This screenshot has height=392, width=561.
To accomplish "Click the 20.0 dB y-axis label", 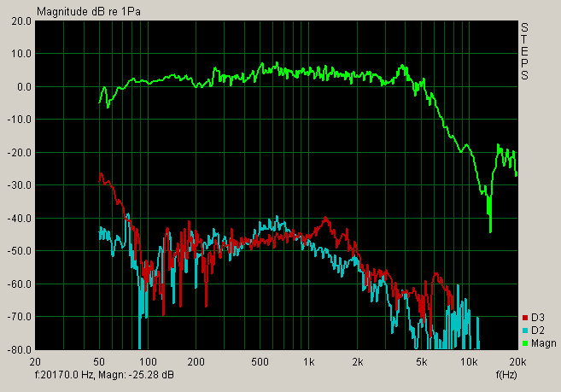I will click(17, 20).
